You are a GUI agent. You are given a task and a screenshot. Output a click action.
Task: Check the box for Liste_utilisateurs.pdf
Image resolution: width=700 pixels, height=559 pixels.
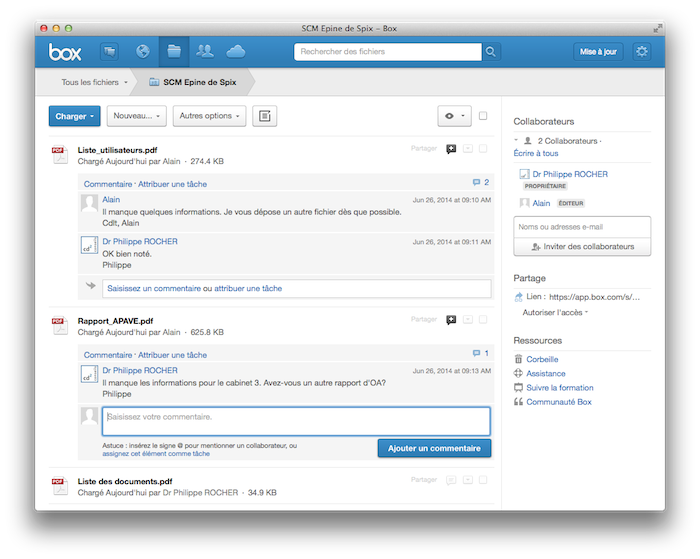(483, 149)
